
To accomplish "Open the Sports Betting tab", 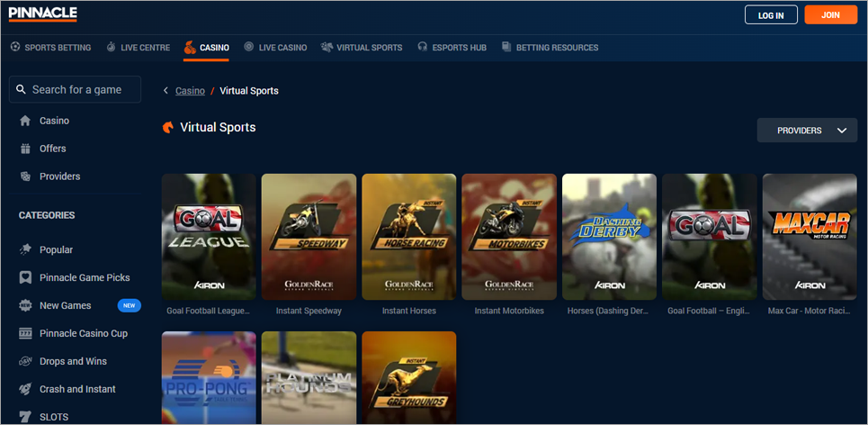I will [x=50, y=48].
